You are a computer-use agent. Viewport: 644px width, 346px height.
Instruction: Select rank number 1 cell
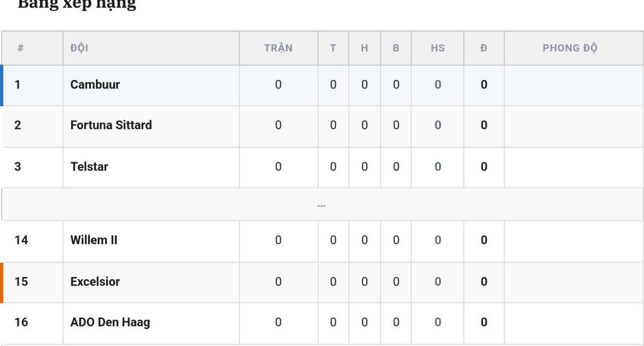point(17,84)
